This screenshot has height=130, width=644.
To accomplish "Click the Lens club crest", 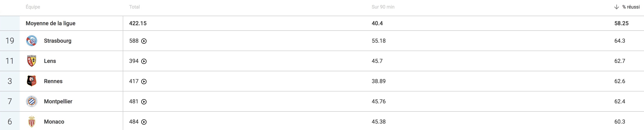I will [x=32, y=61].
